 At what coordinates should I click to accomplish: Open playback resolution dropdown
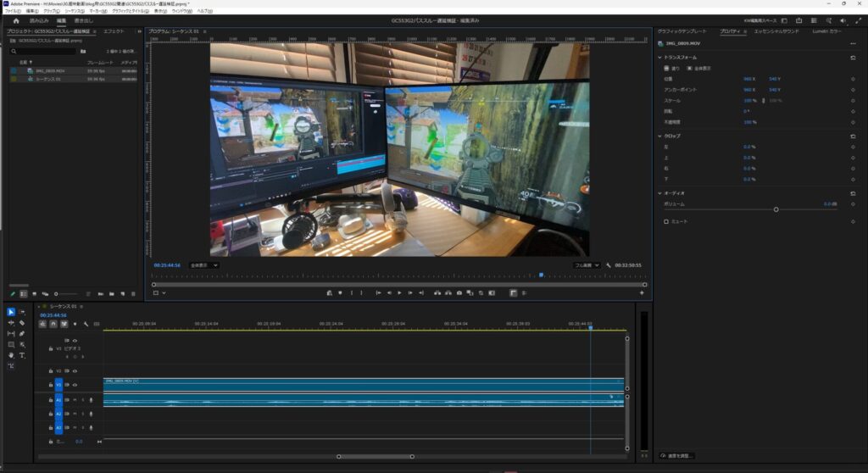(587, 265)
